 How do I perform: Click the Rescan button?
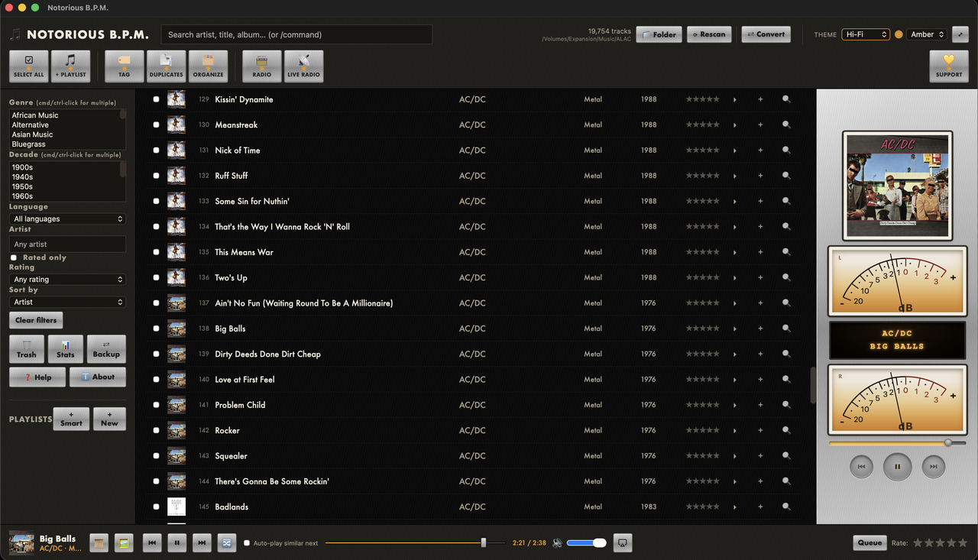[709, 34]
